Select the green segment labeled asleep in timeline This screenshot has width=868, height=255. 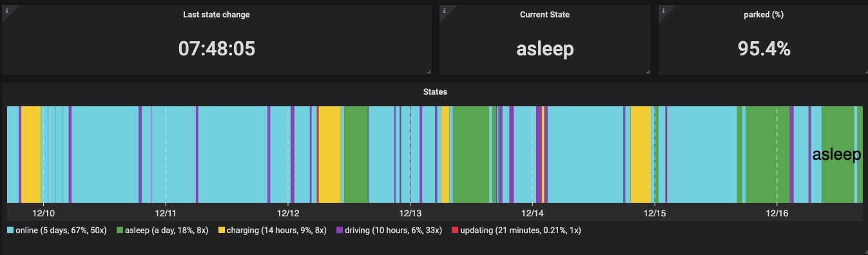click(x=838, y=155)
